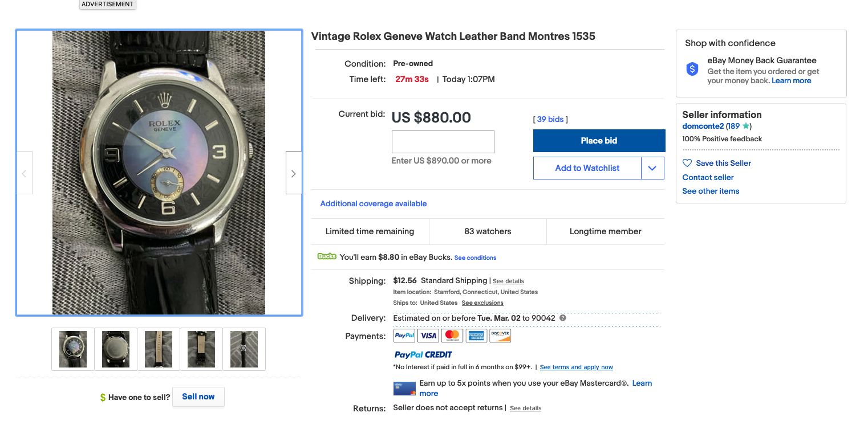This screenshot has width=868, height=437.
Task: Click the eBay Money Back Guarantee shield icon
Action: pyautogui.click(x=692, y=70)
